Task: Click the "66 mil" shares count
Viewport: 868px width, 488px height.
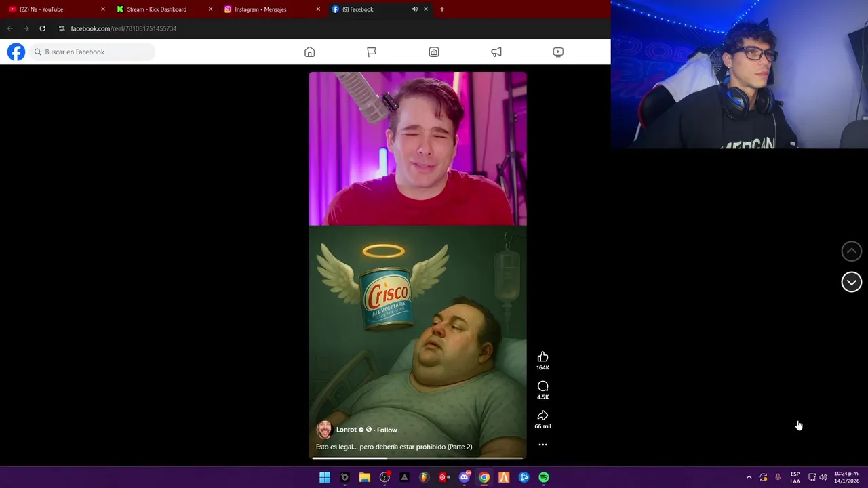Action: pos(542,426)
